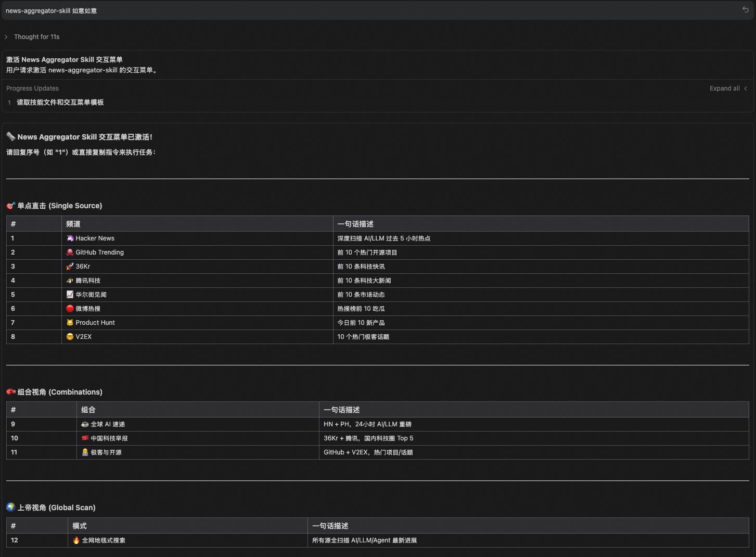
Task: Click the globe icon beside 上帝视角
Action: [x=10, y=507]
